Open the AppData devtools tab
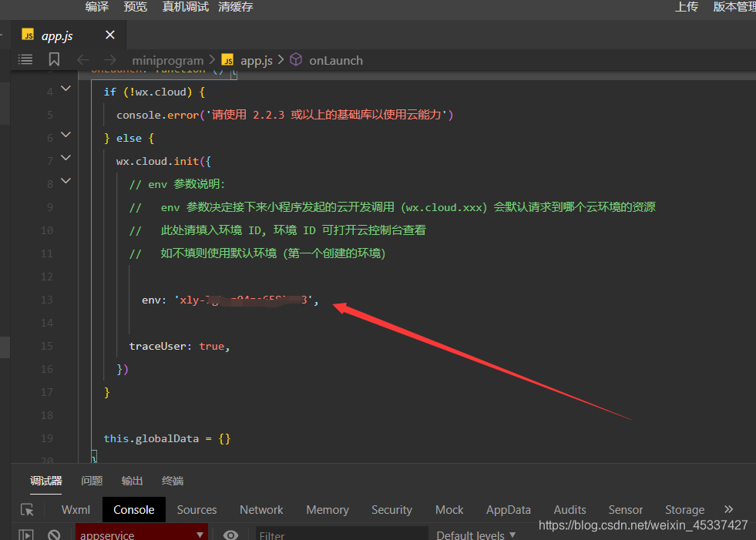 click(508, 510)
